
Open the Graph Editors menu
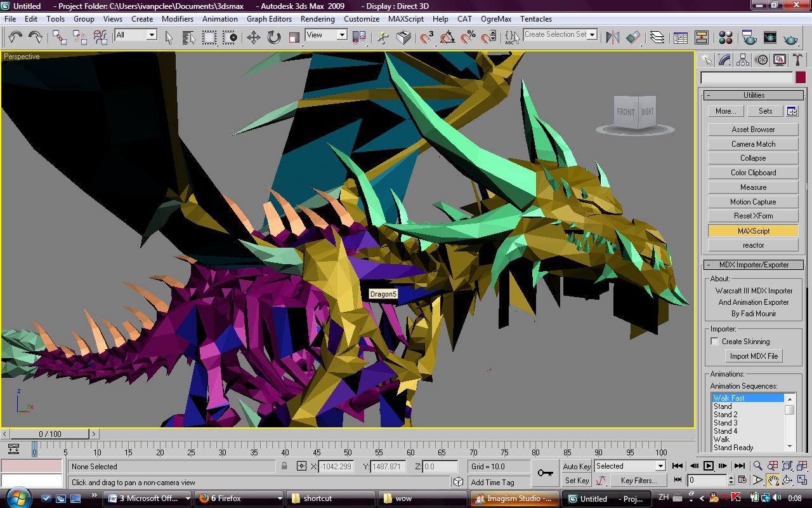269,19
